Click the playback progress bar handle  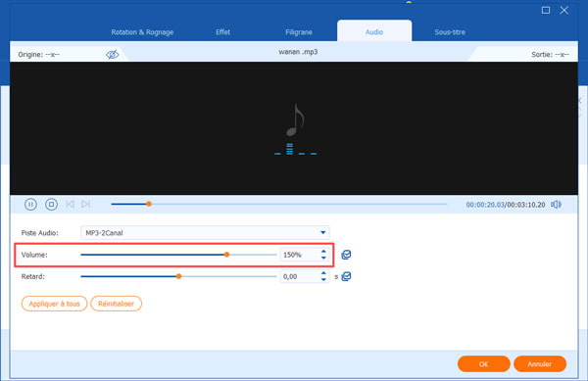pyautogui.click(x=149, y=204)
